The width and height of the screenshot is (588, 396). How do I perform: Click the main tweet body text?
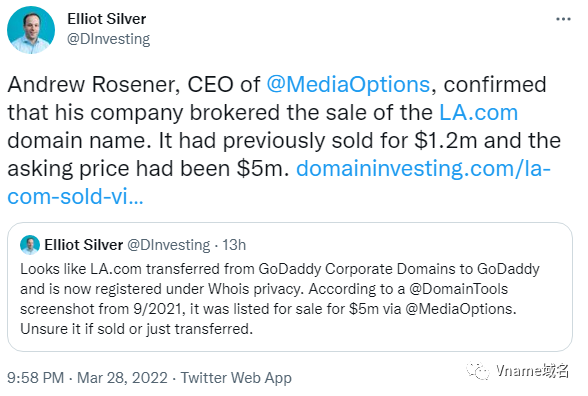coord(284,140)
